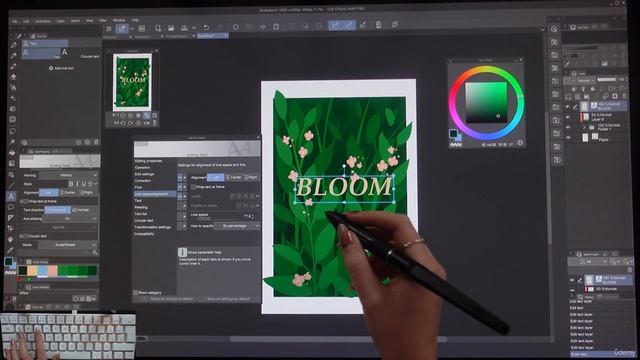Toggle visibility eye of Folder 1
Viewport: 640px width, 360px height.
(567, 127)
